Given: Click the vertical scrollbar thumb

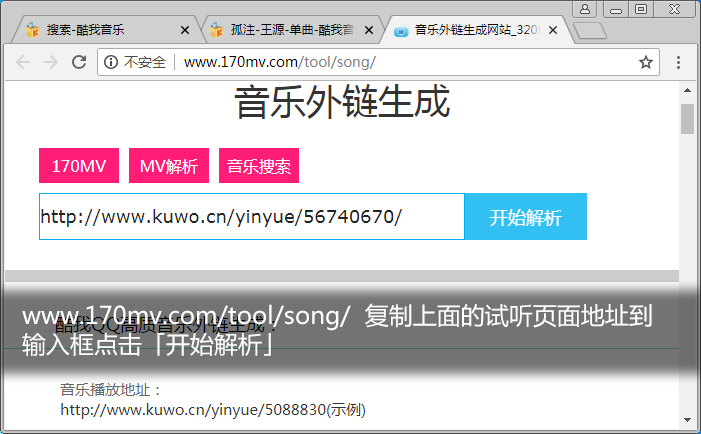Looking at the screenshot, I should [687, 119].
